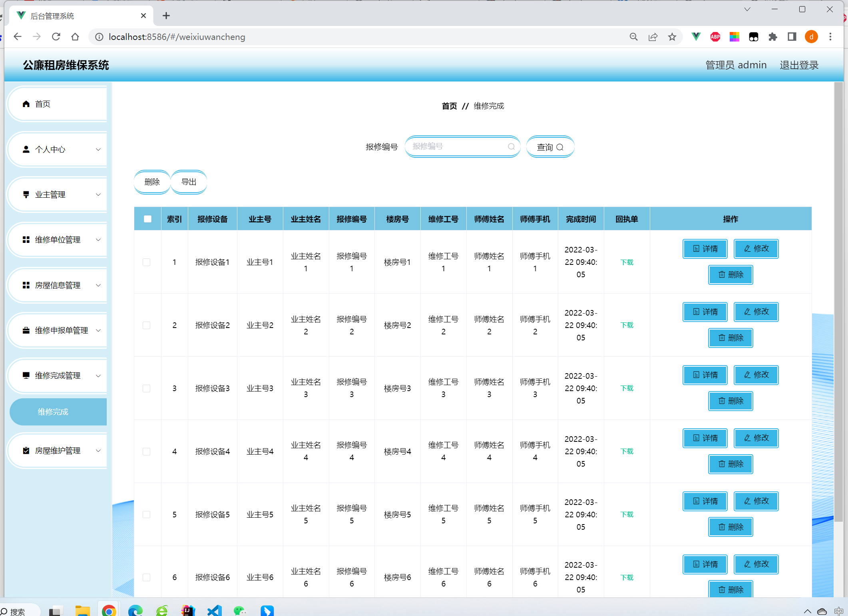The width and height of the screenshot is (848, 616).
Task: Click the home icon in sidebar 首页
Action: [26, 104]
